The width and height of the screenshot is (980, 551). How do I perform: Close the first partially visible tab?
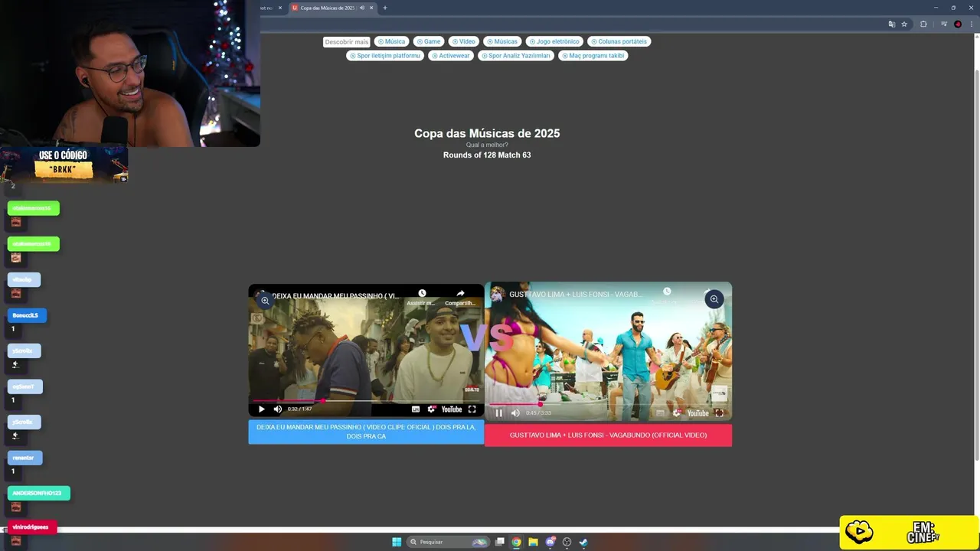280,8
